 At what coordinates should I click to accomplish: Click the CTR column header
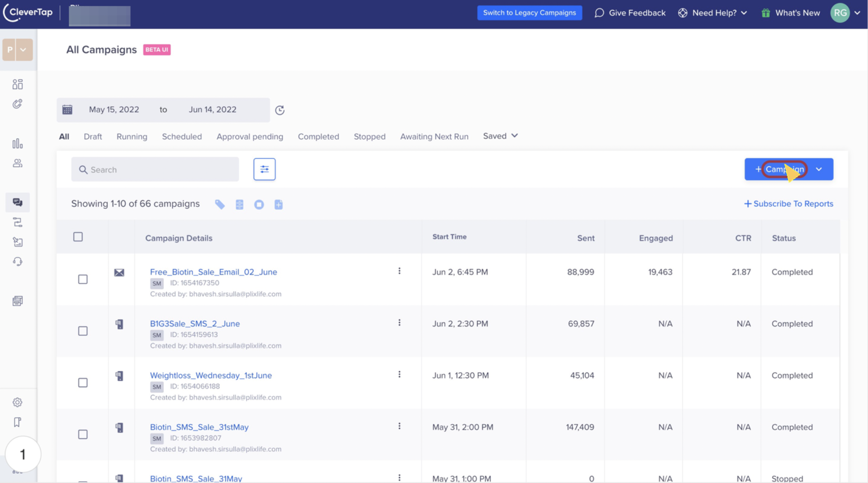point(743,238)
